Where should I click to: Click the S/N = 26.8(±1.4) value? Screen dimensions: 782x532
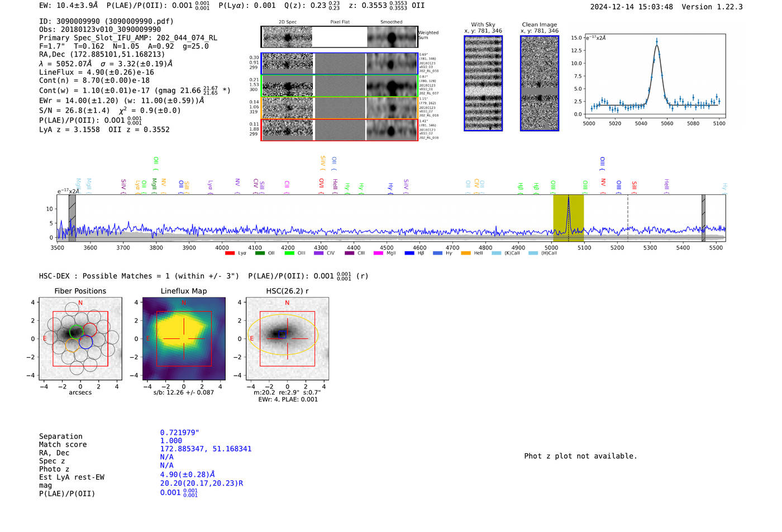(x=75, y=111)
